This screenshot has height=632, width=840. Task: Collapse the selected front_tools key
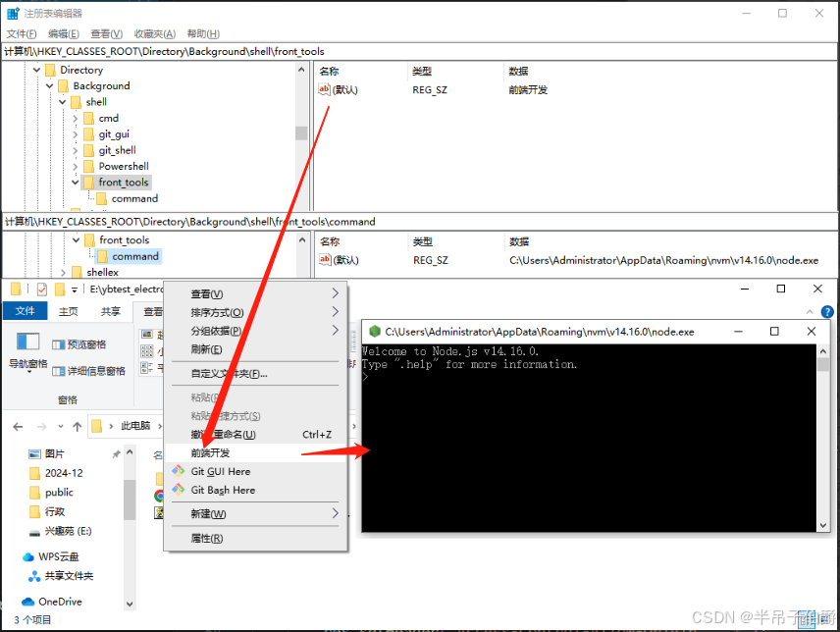[x=75, y=183]
